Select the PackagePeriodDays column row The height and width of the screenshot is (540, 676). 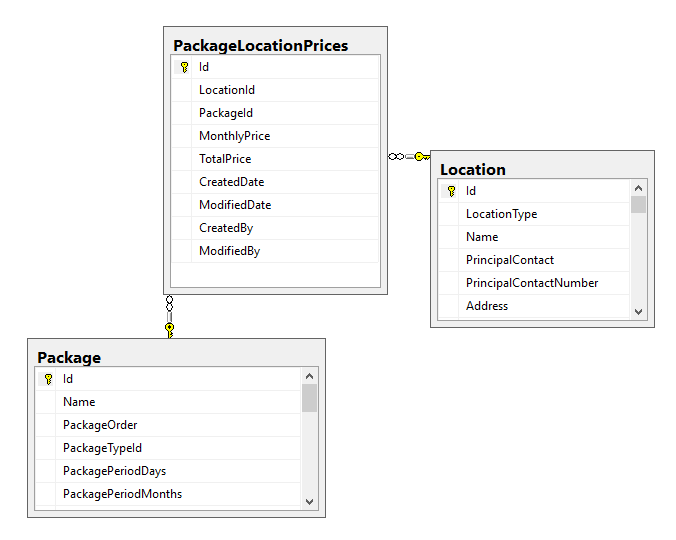tap(168, 471)
